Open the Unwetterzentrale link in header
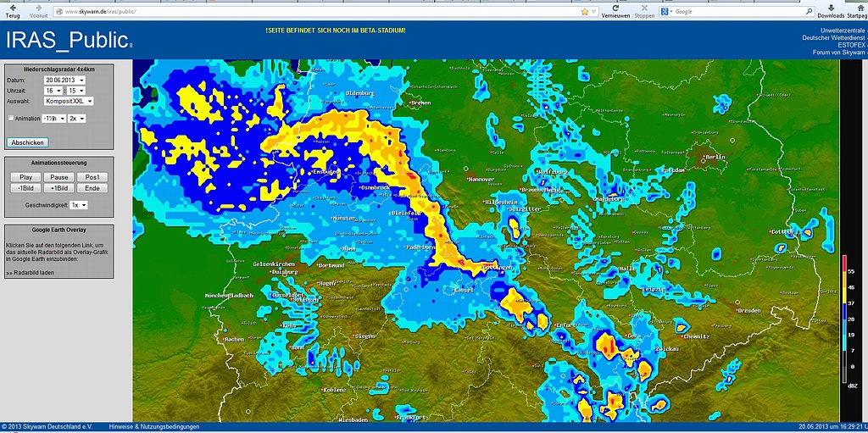The width and height of the screenshot is (868, 433). 841,30
